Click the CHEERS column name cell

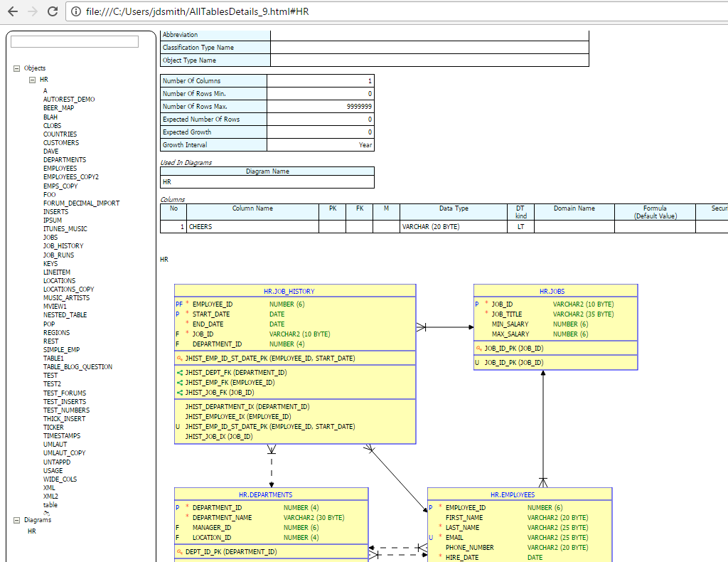(x=252, y=227)
